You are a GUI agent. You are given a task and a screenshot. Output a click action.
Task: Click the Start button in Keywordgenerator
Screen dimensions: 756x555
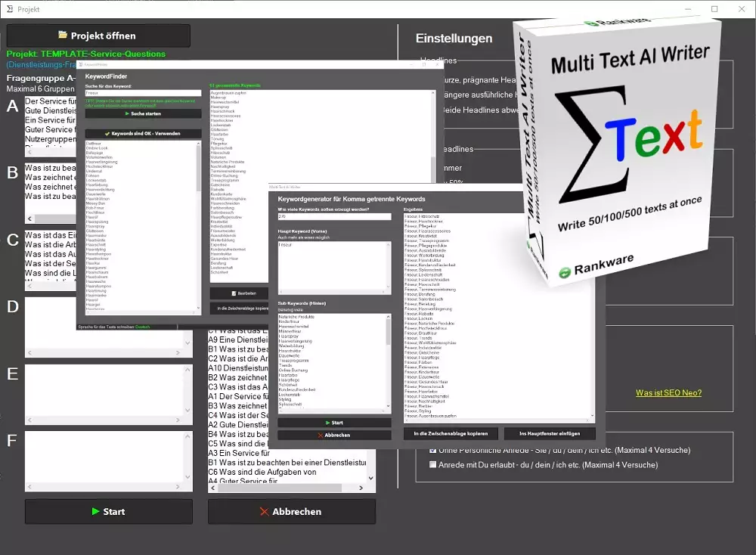(x=334, y=423)
